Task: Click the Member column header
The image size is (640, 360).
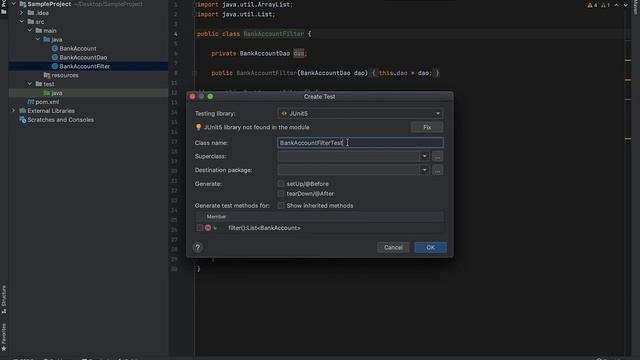Action: coord(216,217)
